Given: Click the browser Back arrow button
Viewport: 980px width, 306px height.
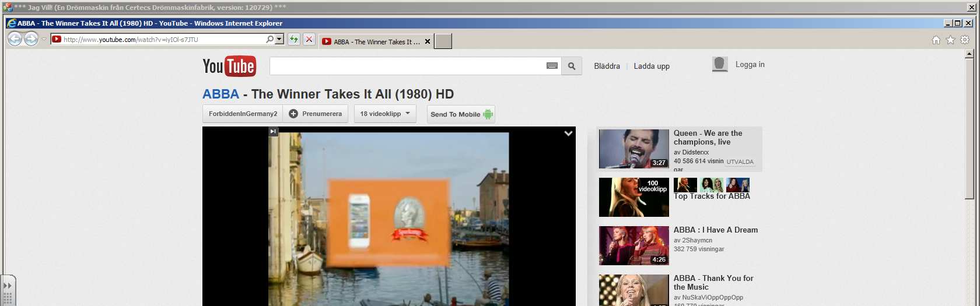Looking at the screenshot, I should coord(15,39).
